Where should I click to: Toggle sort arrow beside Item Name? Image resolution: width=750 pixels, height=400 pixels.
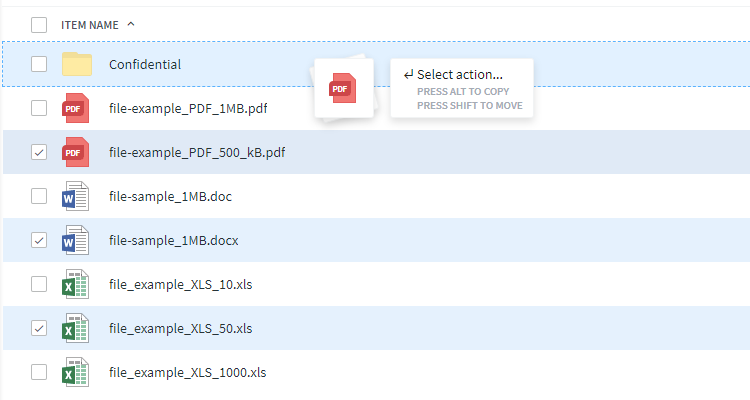click(132, 24)
